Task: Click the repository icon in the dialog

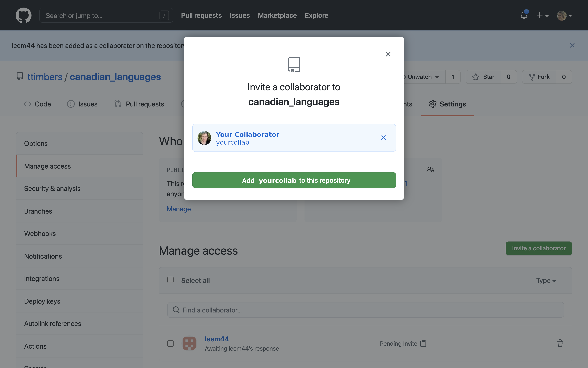Action: (294, 65)
